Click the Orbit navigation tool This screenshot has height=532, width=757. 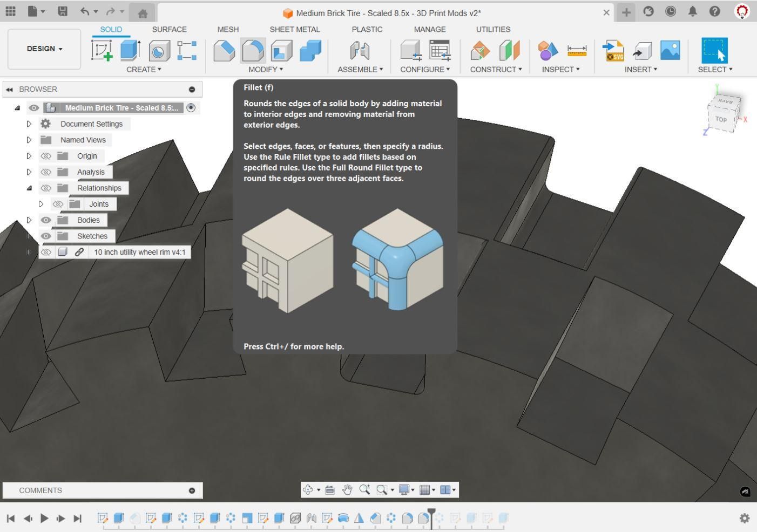tap(308, 490)
